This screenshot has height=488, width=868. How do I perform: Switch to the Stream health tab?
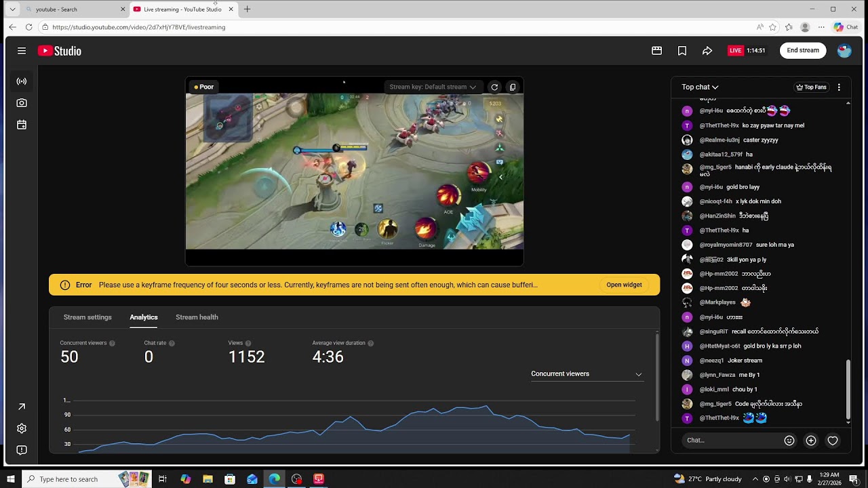click(x=197, y=317)
